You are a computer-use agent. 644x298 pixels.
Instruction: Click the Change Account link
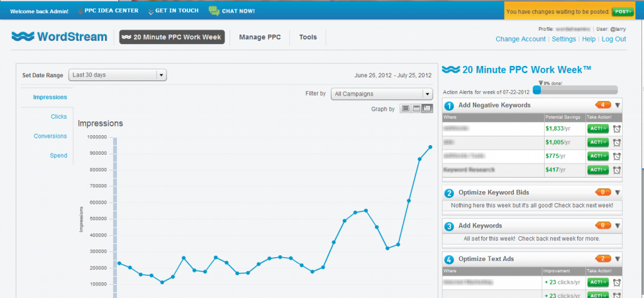pyautogui.click(x=521, y=39)
